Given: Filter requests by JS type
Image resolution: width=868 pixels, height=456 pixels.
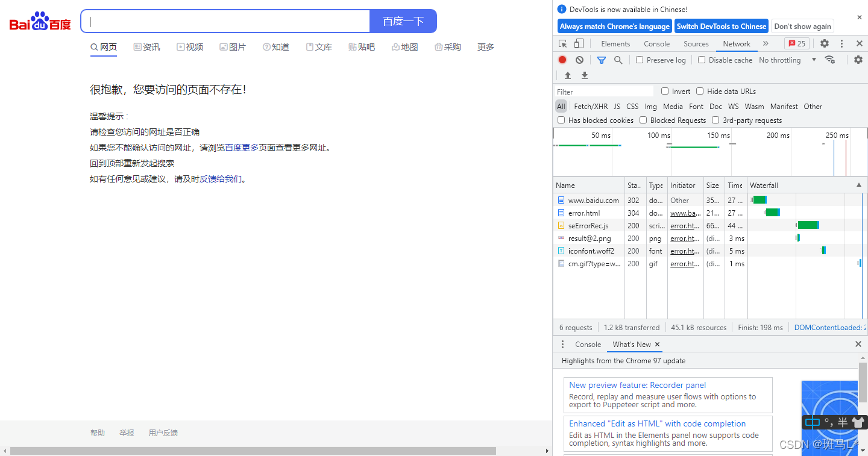Looking at the screenshot, I should [617, 106].
